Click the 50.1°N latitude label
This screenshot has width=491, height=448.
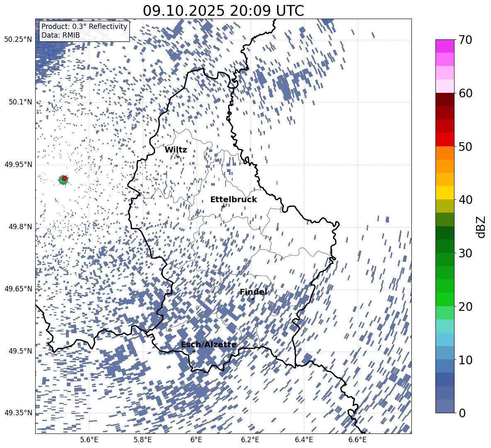click(x=20, y=102)
